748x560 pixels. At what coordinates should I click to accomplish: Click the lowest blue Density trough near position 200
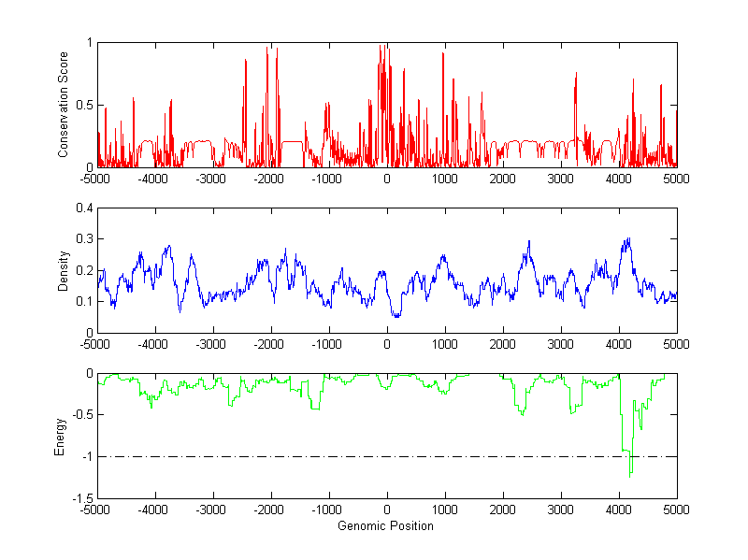click(397, 316)
